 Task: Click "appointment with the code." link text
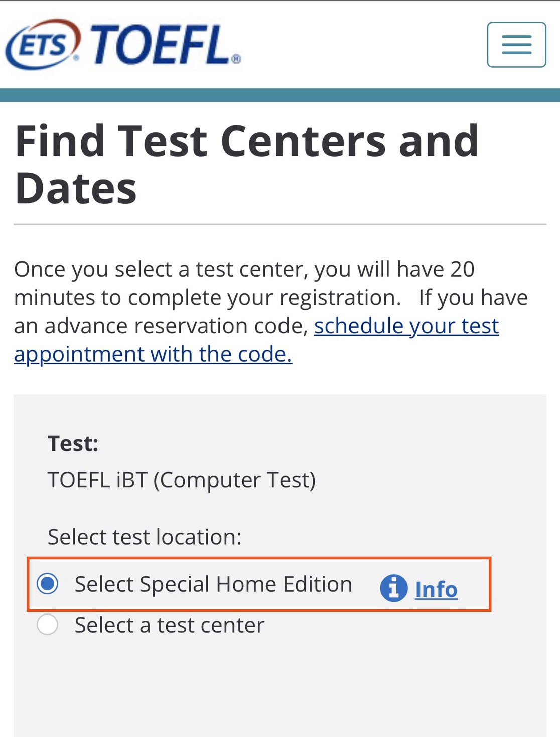pos(153,354)
